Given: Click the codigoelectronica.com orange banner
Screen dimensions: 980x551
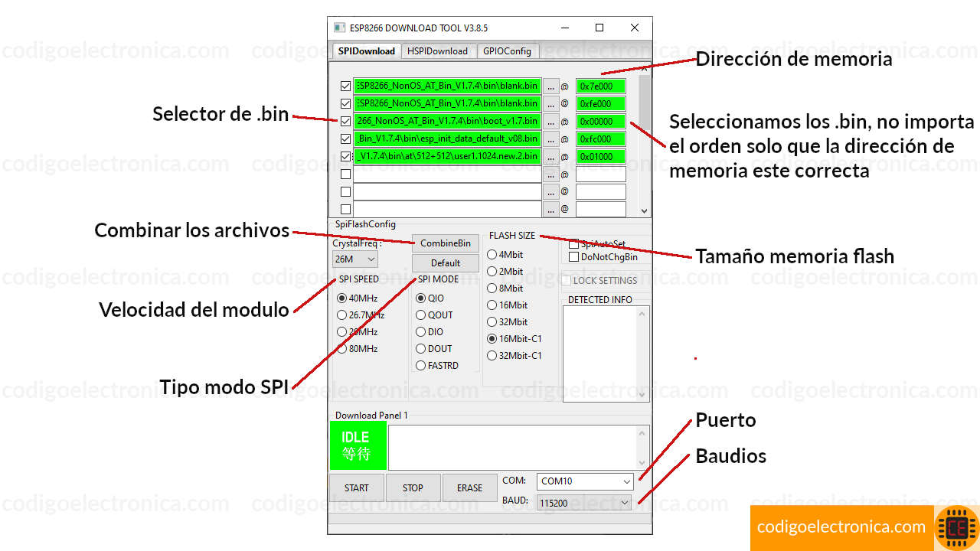Looking at the screenshot, I should [841, 527].
